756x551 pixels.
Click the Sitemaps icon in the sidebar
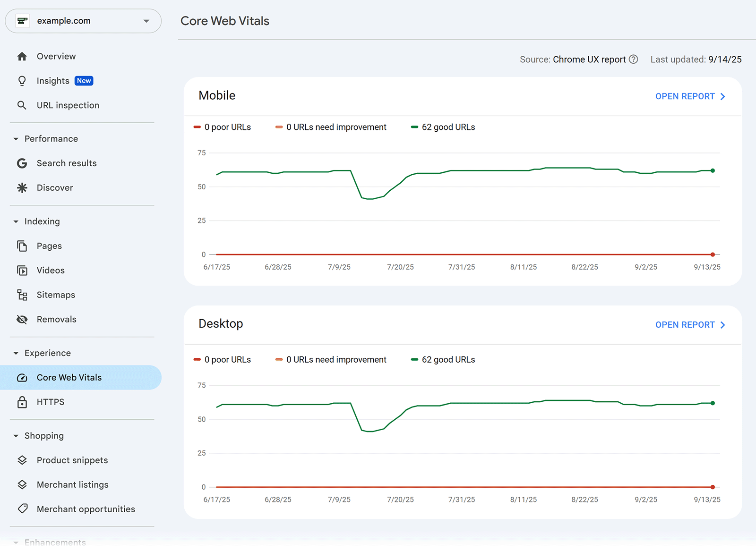[x=22, y=295]
